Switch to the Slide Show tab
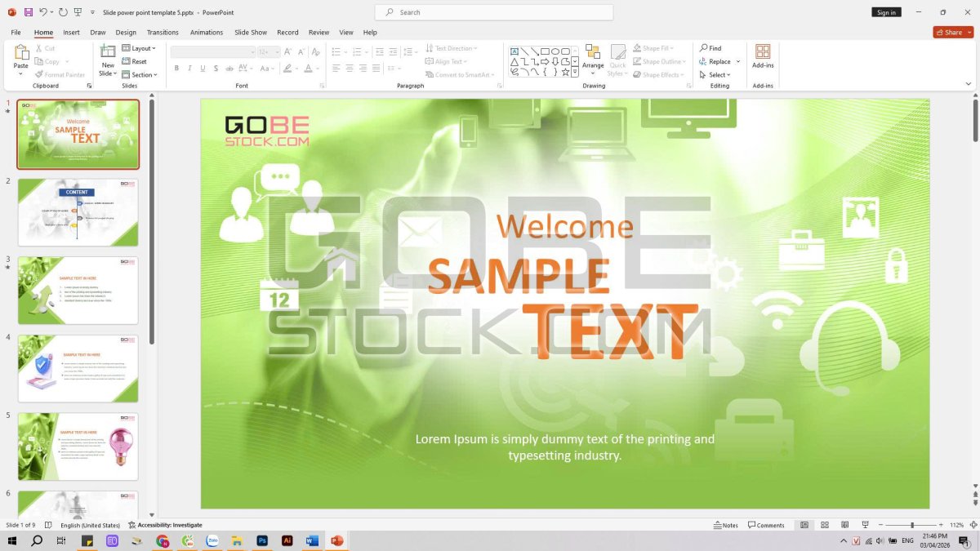The width and height of the screenshot is (980, 551). pos(251,32)
